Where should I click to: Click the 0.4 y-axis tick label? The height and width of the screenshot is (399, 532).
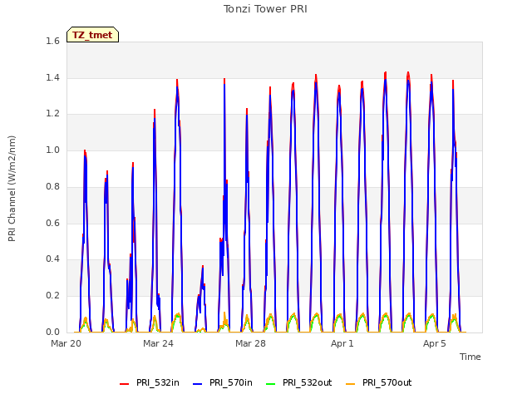pyautogui.click(x=52, y=259)
